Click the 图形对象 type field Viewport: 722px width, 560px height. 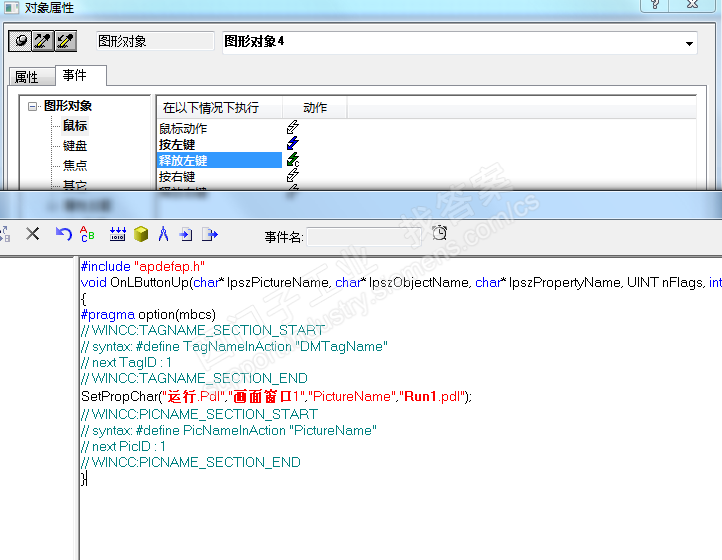tap(156, 41)
